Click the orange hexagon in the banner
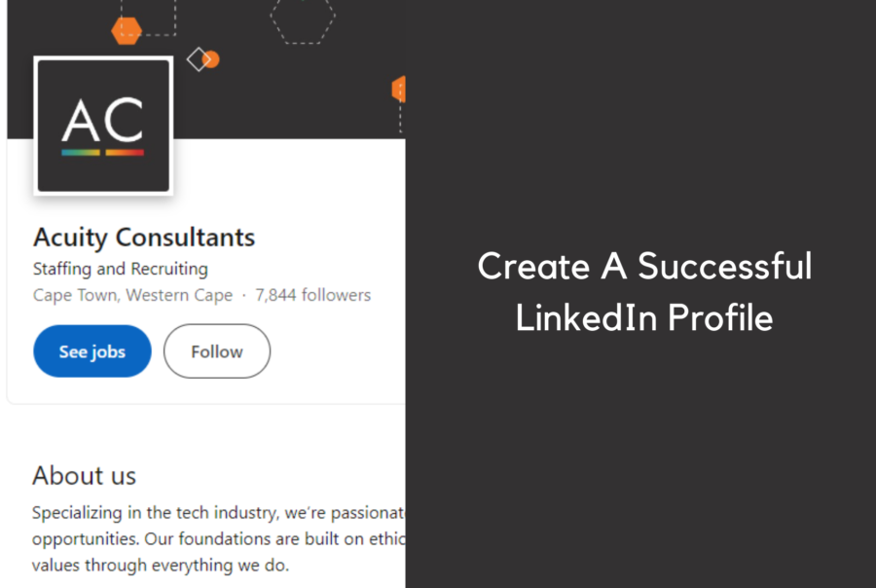This screenshot has height=588, width=876. (127, 31)
